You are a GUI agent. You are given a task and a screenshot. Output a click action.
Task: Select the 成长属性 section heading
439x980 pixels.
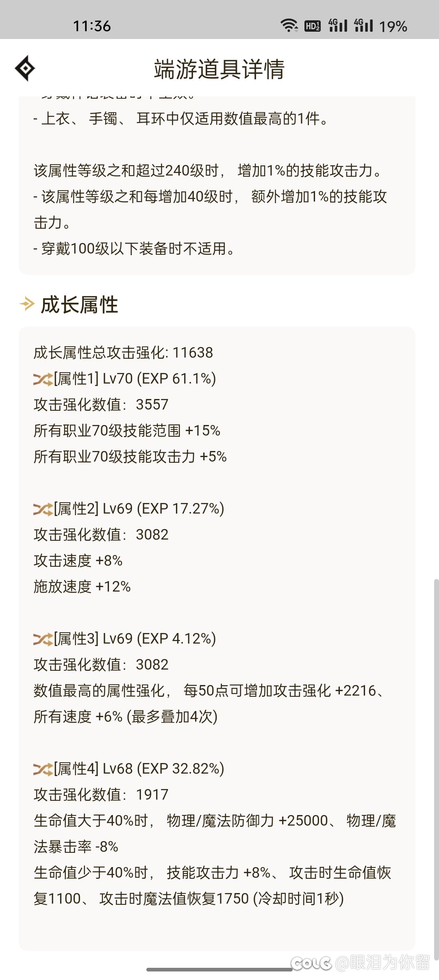coord(79,304)
